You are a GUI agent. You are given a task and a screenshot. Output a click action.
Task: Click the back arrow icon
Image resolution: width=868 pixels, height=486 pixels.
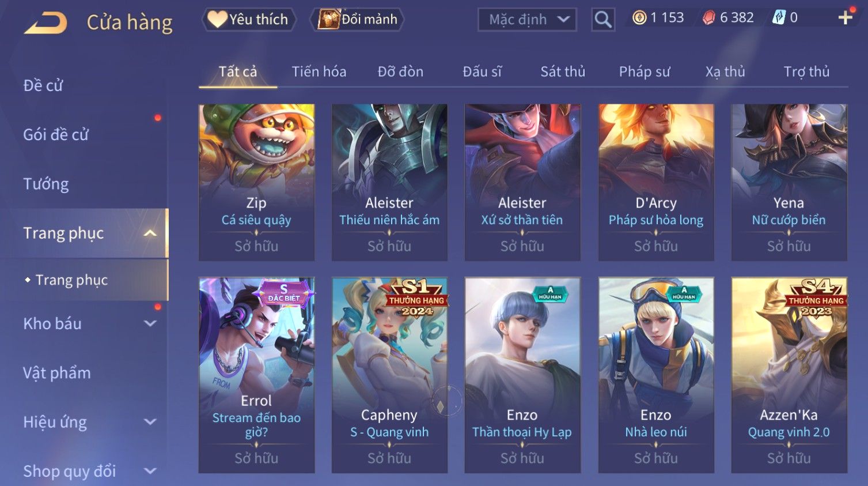(x=46, y=22)
